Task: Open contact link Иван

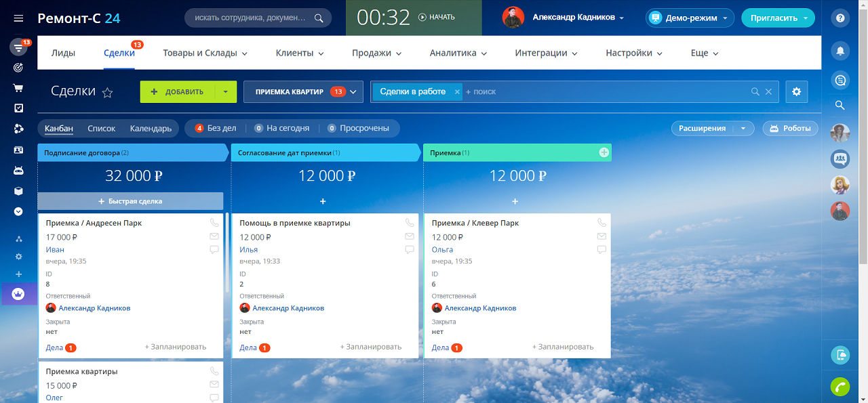Action: [x=55, y=249]
